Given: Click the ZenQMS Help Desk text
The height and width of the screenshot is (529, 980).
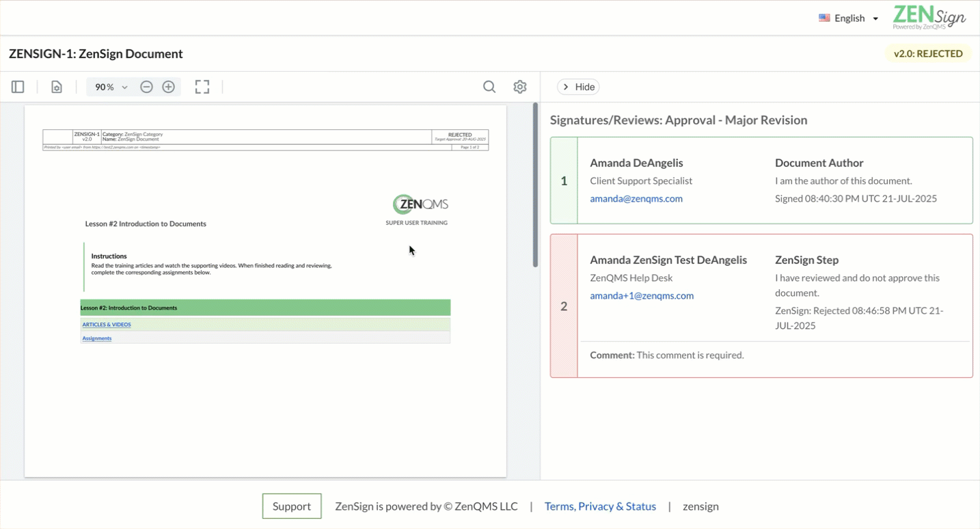Looking at the screenshot, I should click(x=631, y=278).
